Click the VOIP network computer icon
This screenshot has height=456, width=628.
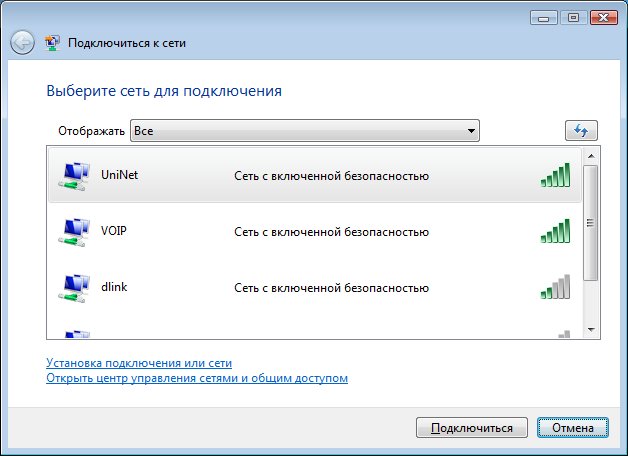(73, 233)
